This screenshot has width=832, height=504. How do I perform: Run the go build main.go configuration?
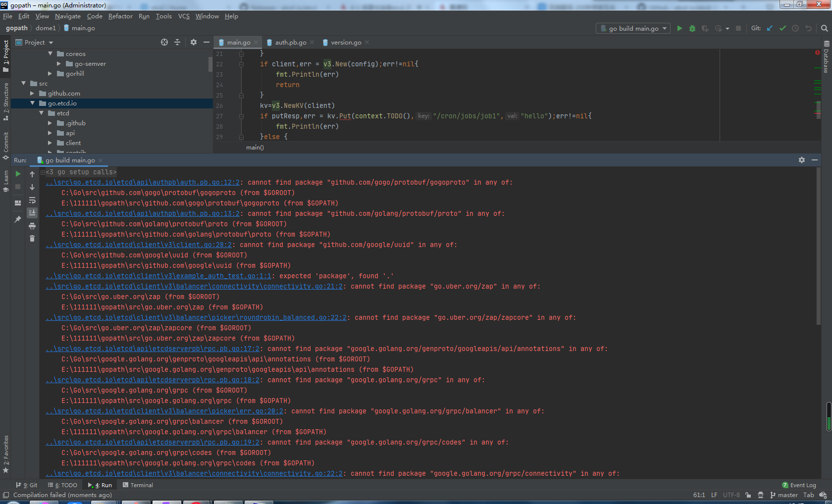pos(679,29)
